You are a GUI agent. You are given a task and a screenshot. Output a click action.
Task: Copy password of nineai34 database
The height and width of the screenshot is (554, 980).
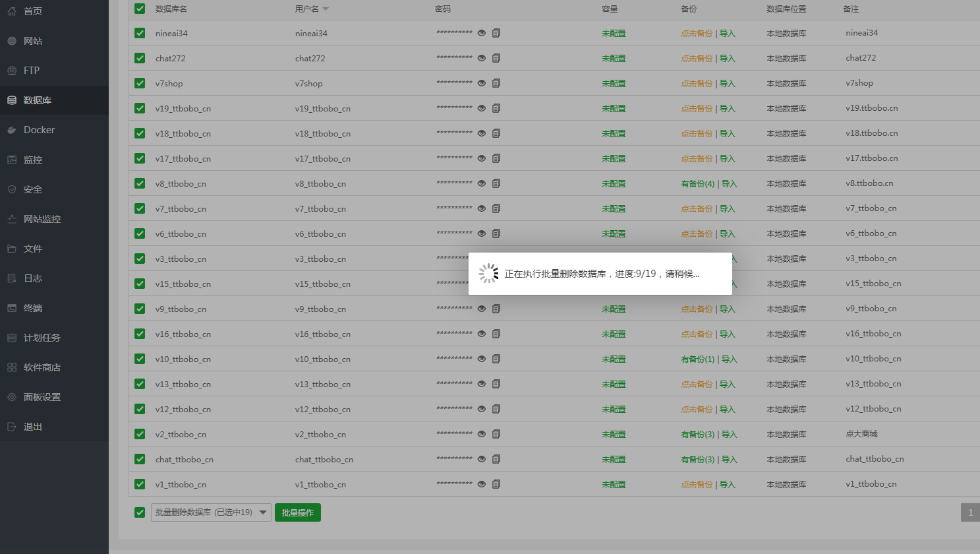point(496,33)
